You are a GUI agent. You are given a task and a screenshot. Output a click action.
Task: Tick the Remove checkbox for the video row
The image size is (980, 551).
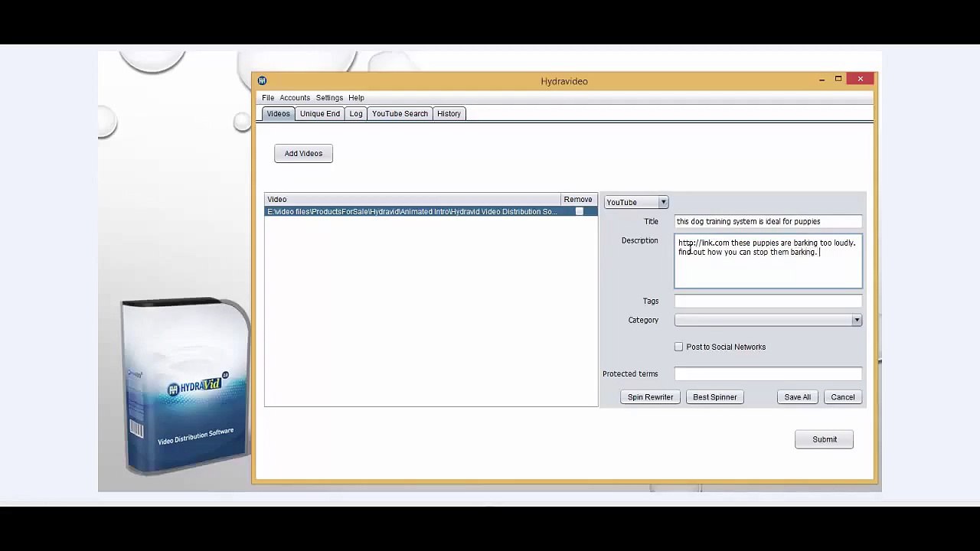[579, 212]
